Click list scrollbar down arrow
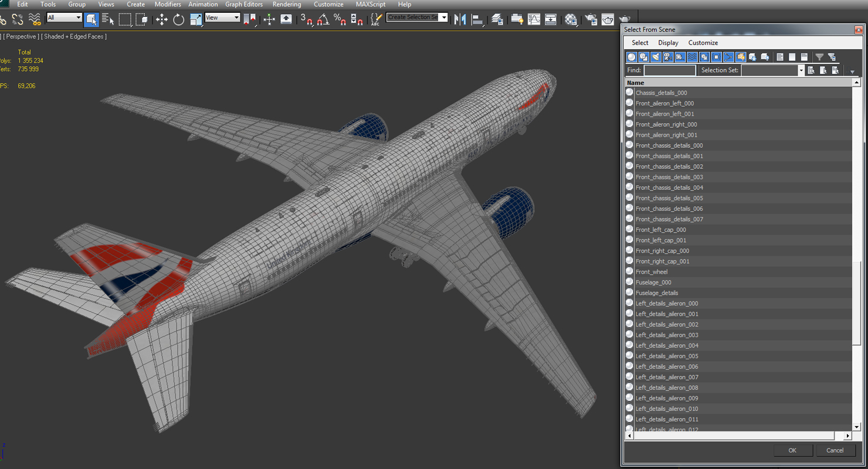 point(857,427)
